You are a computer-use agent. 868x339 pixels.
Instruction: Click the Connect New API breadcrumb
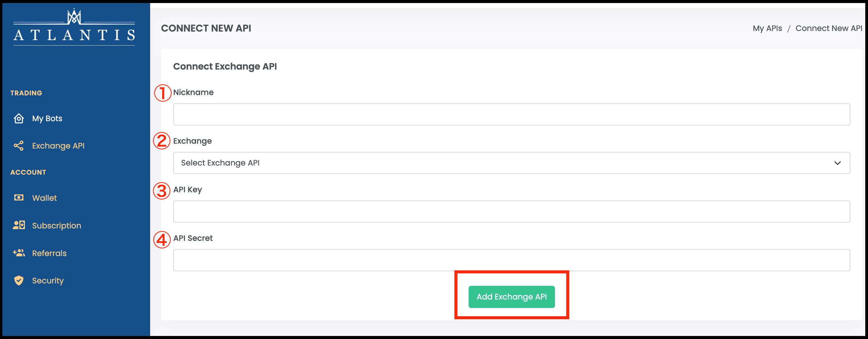tap(828, 28)
